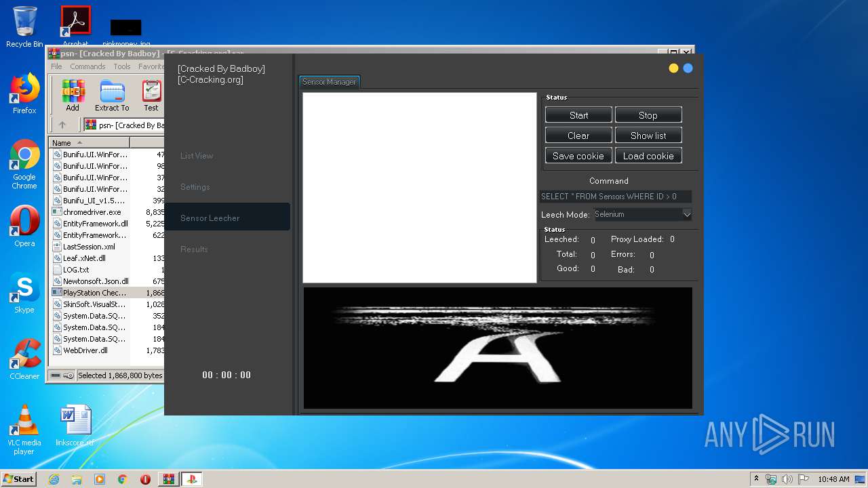Click the Save cookie button
The width and height of the screenshot is (868, 488).
(578, 156)
